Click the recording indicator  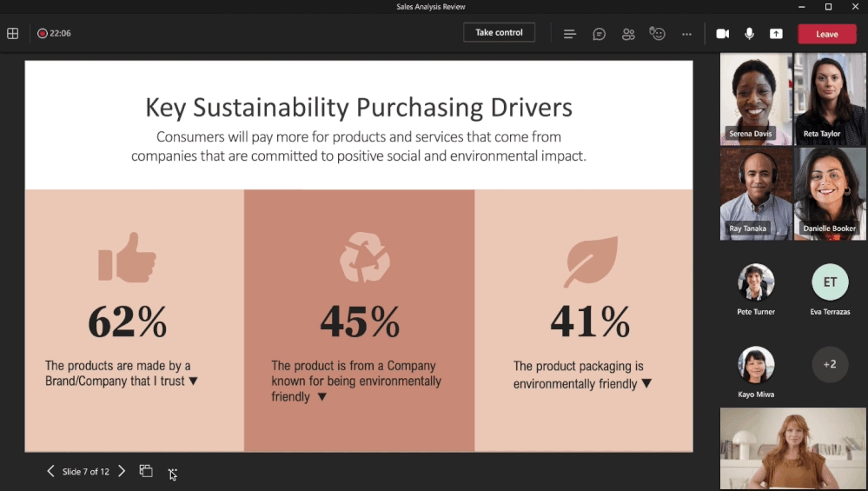[43, 34]
